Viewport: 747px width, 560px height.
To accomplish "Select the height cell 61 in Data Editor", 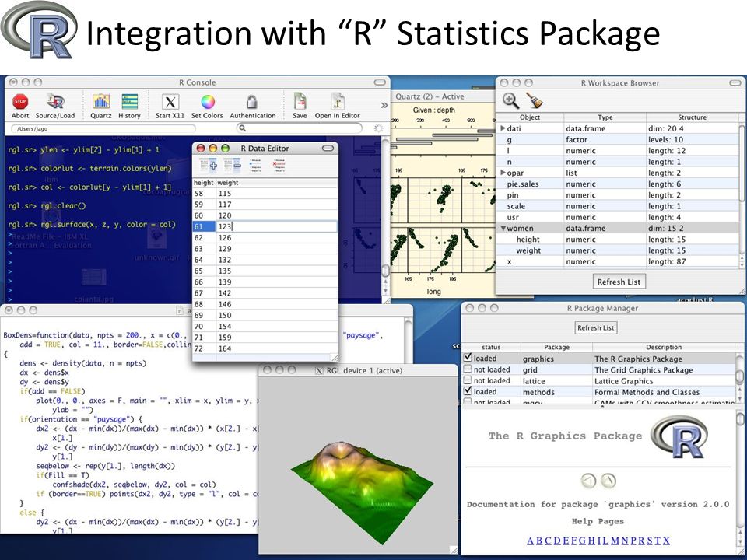I will point(204,226).
